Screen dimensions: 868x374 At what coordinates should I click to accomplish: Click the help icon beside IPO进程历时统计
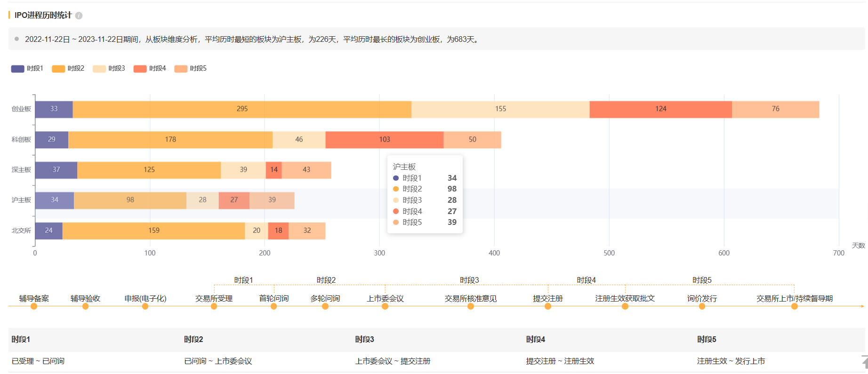click(x=79, y=16)
